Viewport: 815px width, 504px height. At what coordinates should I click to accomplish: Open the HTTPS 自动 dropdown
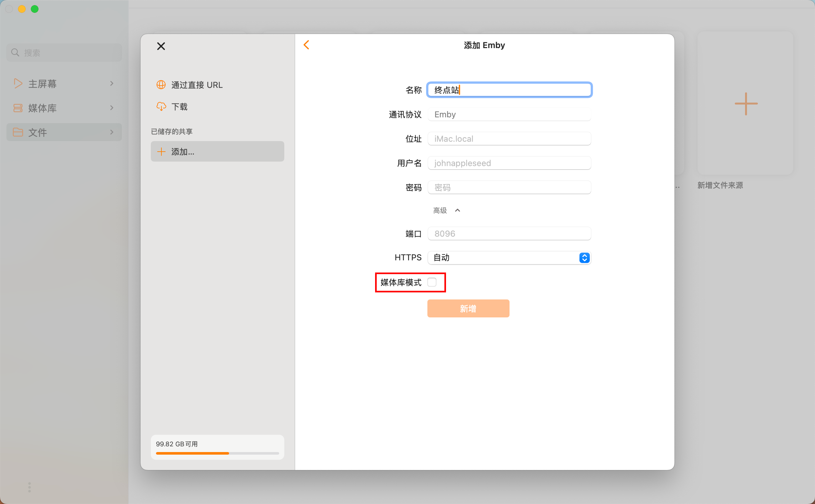pos(509,258)
